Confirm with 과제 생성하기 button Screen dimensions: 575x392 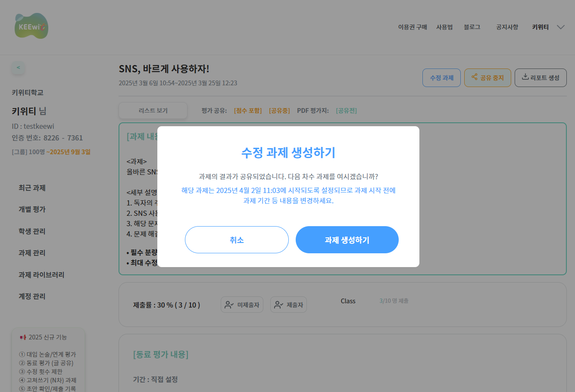[x=347, y=240]
